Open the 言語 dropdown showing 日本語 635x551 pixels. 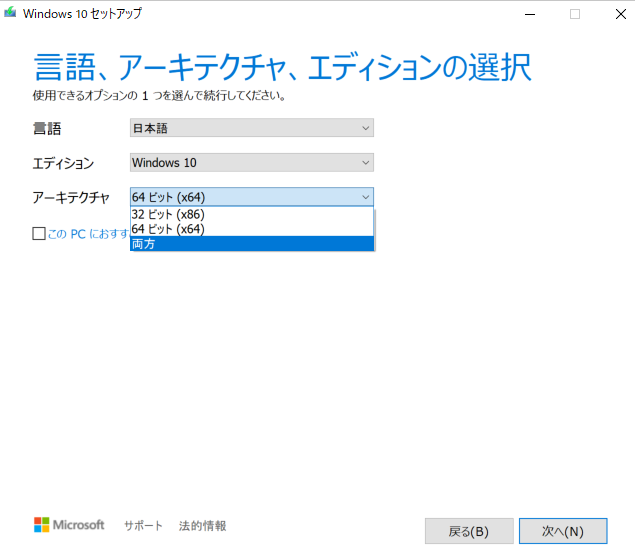tap(251, 128)
